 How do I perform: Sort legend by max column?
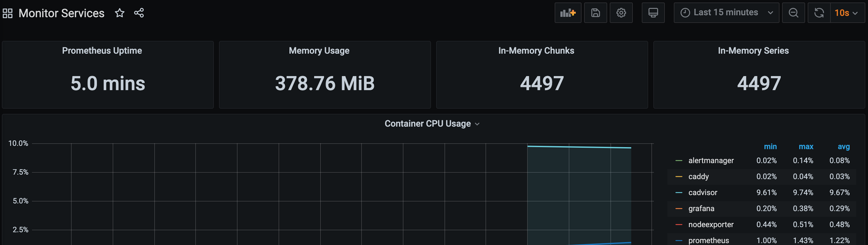(806, 147)
